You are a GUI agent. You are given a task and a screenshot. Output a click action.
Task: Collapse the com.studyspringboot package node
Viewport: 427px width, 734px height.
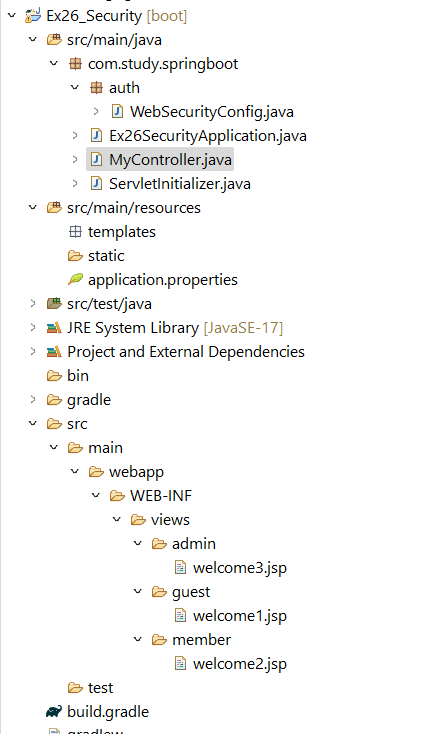[54, 63]
